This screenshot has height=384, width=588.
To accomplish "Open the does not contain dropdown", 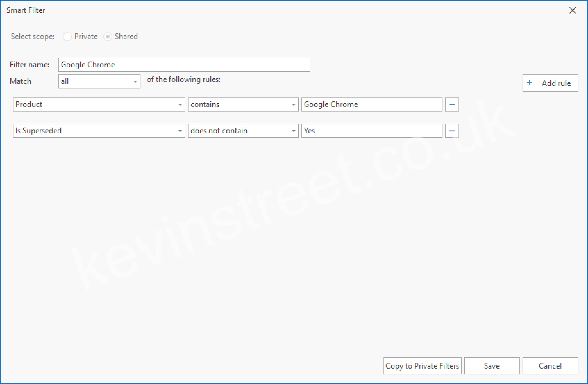I will 293,131.
